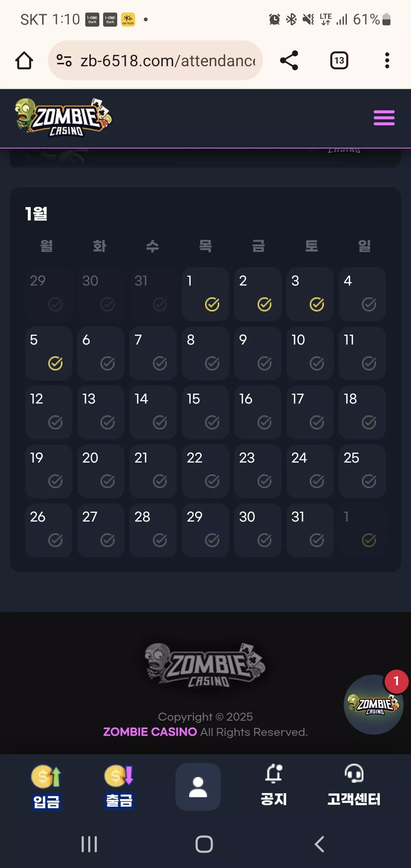Open the 13 tabs switcher
Viewport: 411px width, 868px height.
(339, 61)
